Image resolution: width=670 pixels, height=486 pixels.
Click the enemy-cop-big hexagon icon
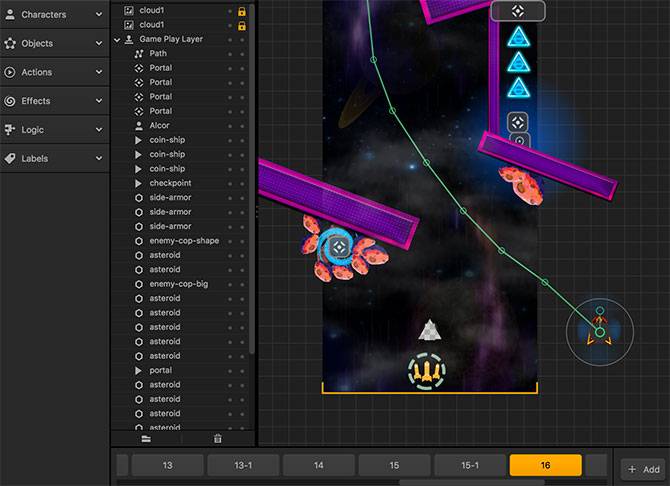[x=139, y=284]
